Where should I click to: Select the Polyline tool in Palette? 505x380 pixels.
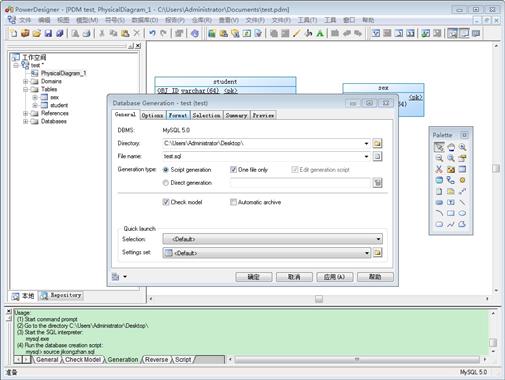pos(451,224)
